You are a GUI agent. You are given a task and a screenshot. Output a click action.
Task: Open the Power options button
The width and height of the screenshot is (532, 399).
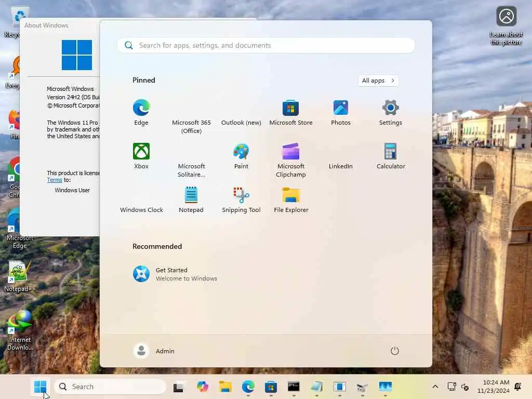click(395, 351)
